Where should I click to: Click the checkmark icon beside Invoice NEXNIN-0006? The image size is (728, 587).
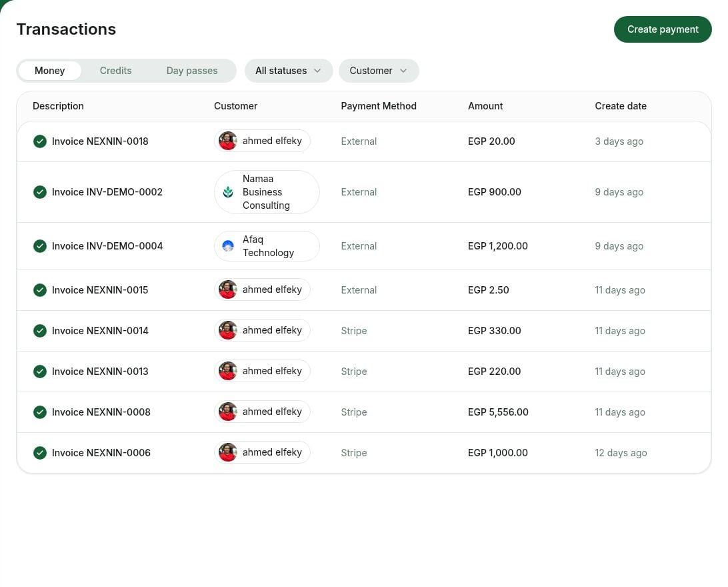[x=40, y=453]
